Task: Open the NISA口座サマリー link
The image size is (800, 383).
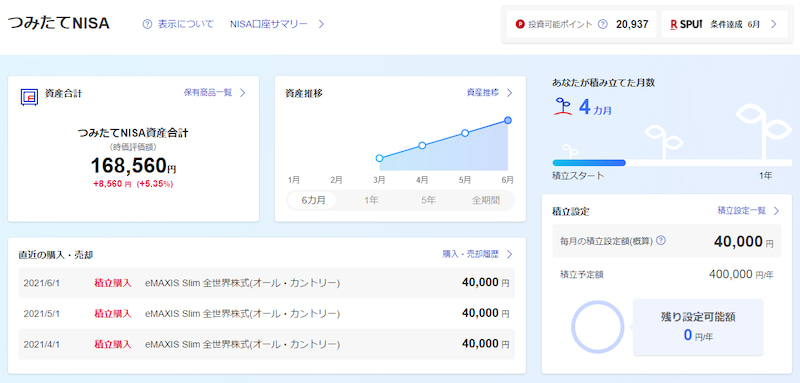Action: click(x=269, y=24)
